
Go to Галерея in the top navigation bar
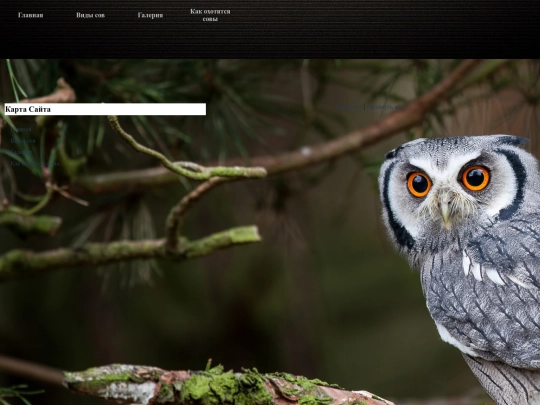(150, 15)
